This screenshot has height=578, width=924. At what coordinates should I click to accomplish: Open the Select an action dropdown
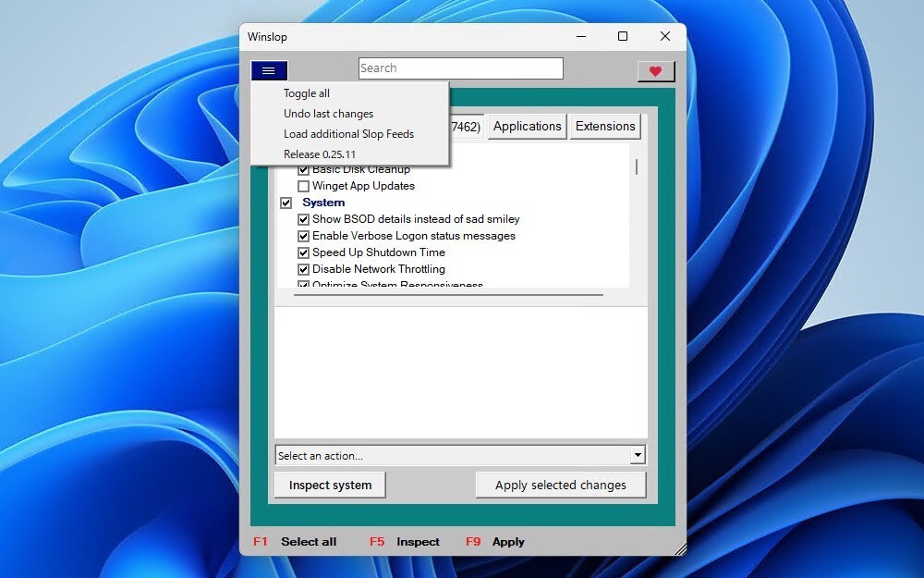pyautogui.click(x=453, y=455)
